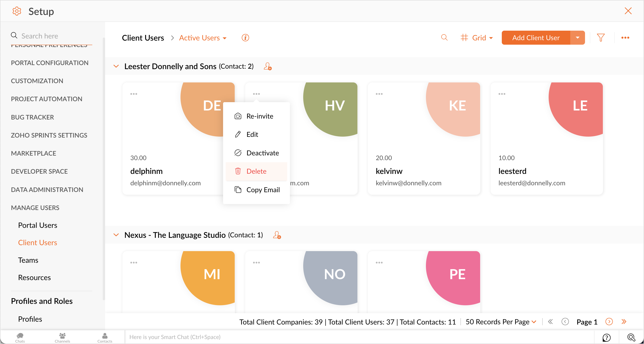Open more options ellipsis in top toolbar
This screenshot has height=344, width=644.
click(x=625, y=38)
